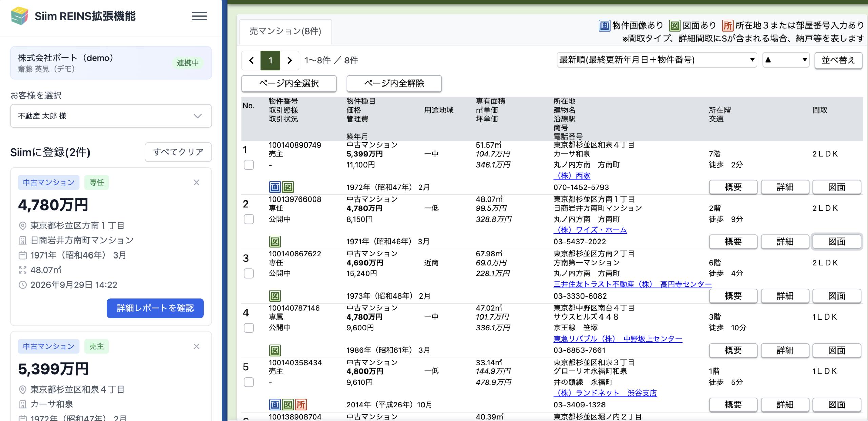Click floor plan icon for property 100139766008
The height and width of the screenshot is (421, 868).
point(275,242)
